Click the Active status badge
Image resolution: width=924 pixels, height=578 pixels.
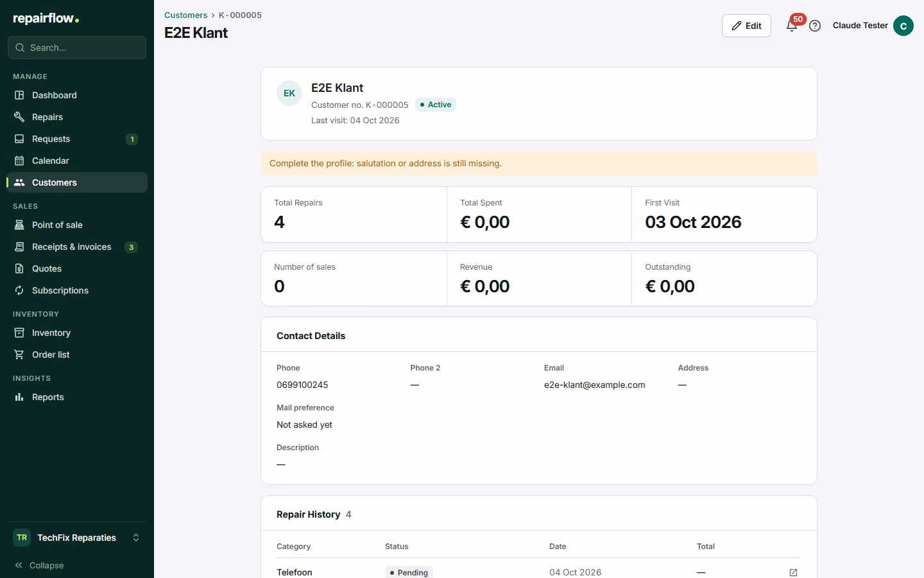[436, 105]
